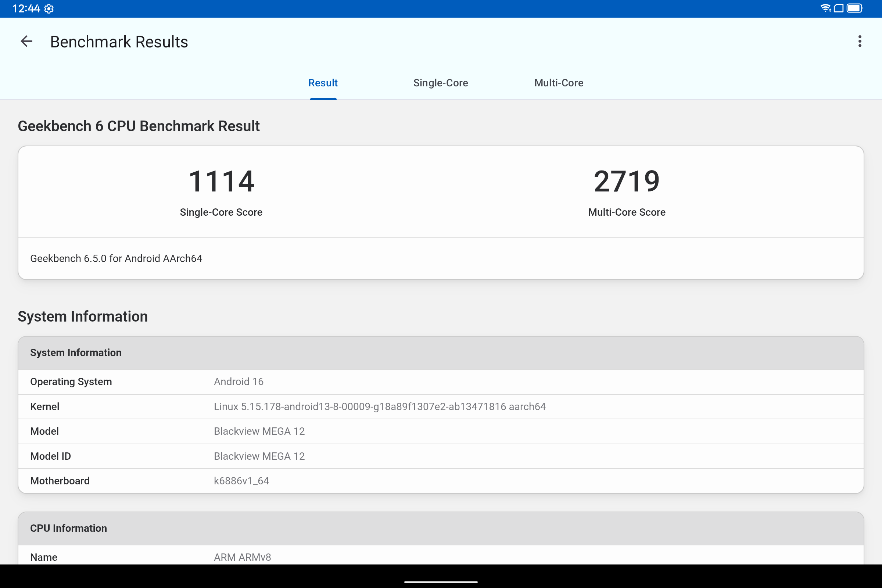This screenshot has height=588, width=882.
Task: Select the Result tab
Action: [x=323, y=83]
